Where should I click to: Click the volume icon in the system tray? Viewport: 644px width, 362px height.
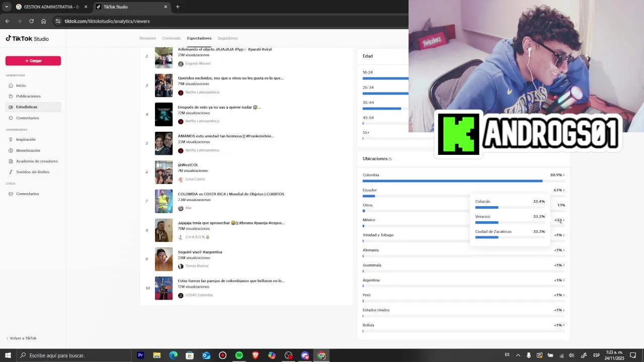tap(573, 355)
